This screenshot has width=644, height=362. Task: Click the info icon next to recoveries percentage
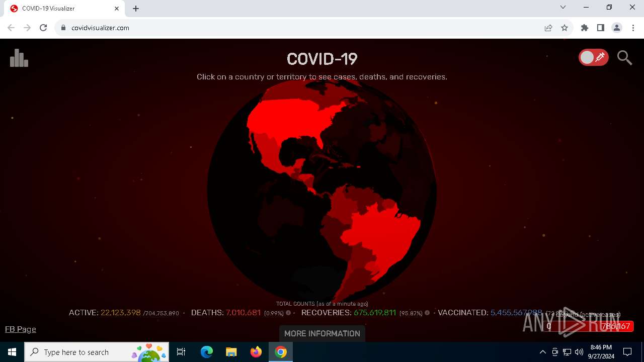tap(427, 313)
